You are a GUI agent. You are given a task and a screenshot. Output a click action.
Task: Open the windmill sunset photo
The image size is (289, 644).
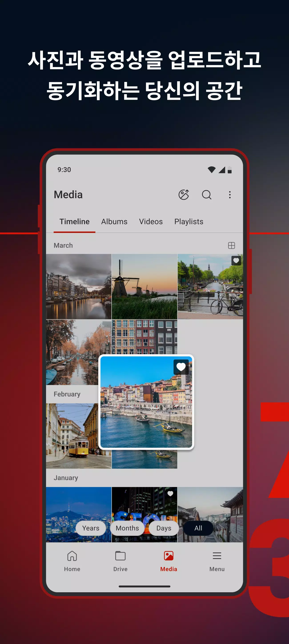click(x=144, y=286)
